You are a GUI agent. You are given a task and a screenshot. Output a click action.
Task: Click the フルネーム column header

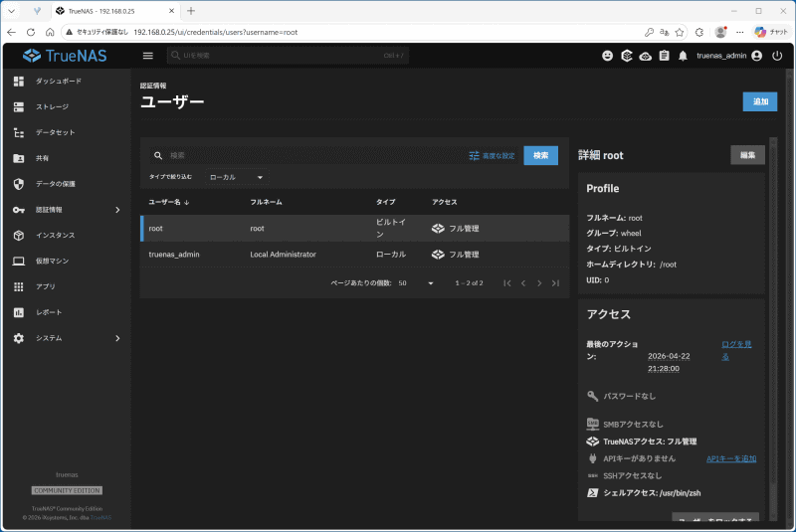266,202
